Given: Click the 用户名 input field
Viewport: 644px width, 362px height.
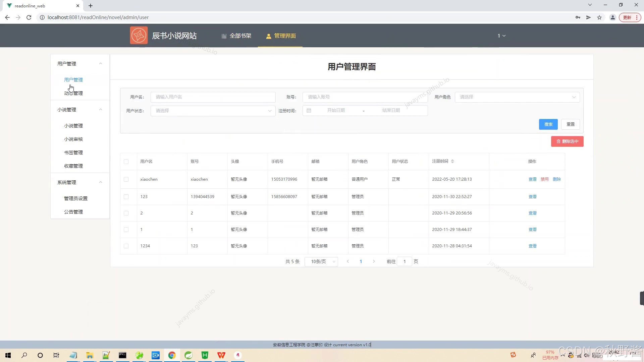Looking at the screenshot, I should point(213,97).
